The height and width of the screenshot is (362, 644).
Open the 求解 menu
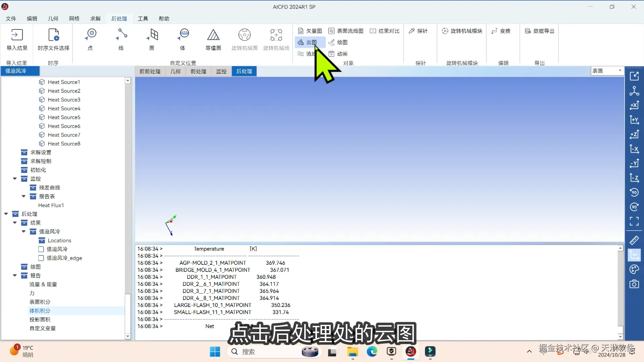[95, 18]
